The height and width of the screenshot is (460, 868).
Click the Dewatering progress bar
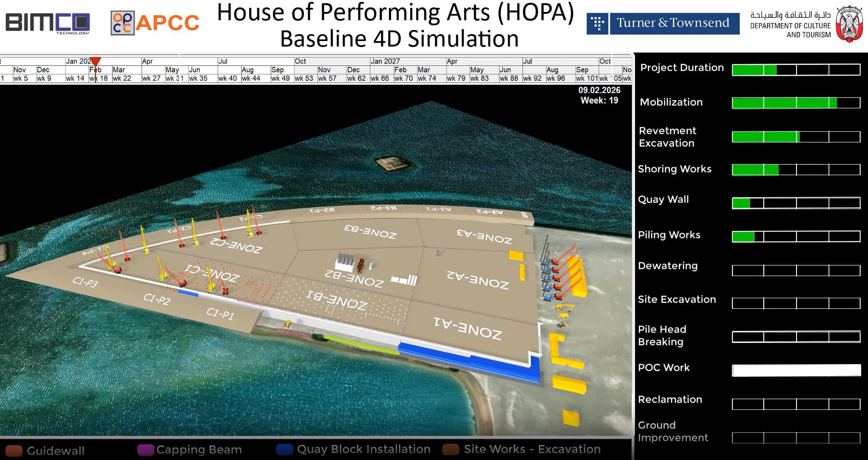[796, 271]
